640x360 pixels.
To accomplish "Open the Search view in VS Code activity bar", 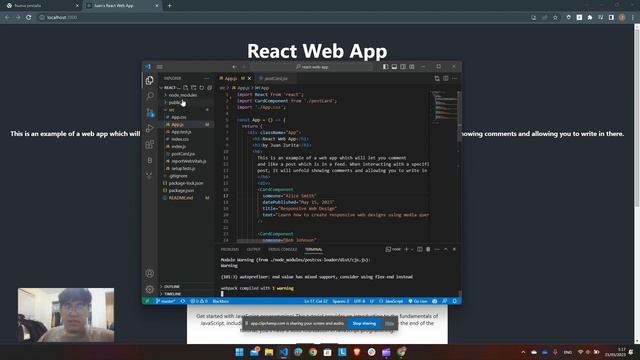I will pyautogui.click(x=150, y=96).
